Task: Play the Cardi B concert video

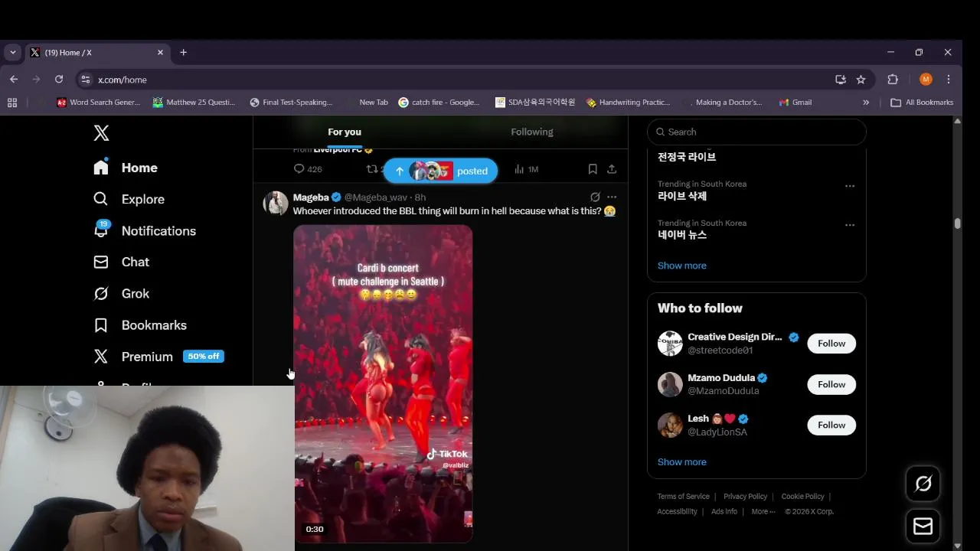Action: [x=383, y=383]
